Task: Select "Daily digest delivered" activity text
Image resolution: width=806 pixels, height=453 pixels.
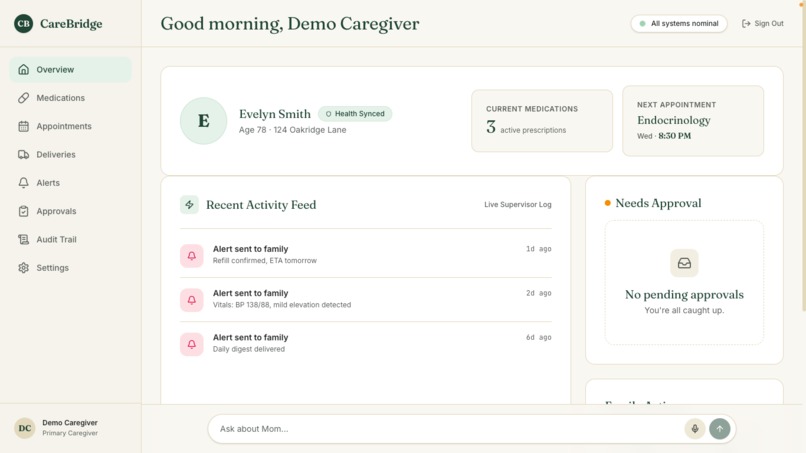Action: tap(249, 349)
